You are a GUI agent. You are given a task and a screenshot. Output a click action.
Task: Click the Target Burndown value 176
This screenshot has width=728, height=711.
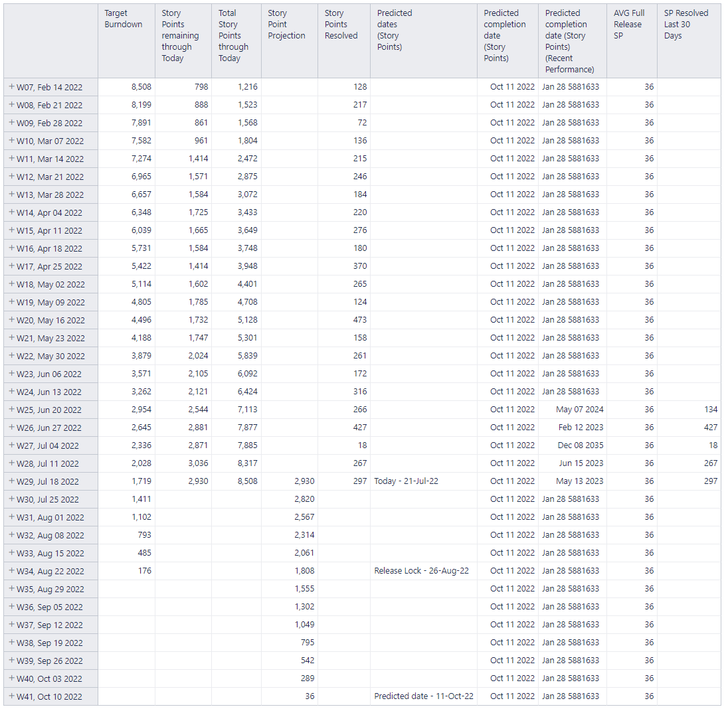144,571
